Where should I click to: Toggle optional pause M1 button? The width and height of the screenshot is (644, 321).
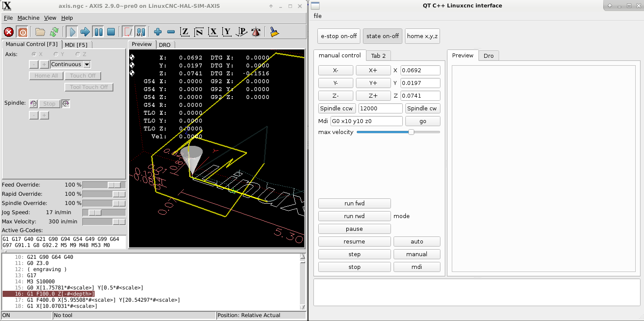(x=141, y=32)
